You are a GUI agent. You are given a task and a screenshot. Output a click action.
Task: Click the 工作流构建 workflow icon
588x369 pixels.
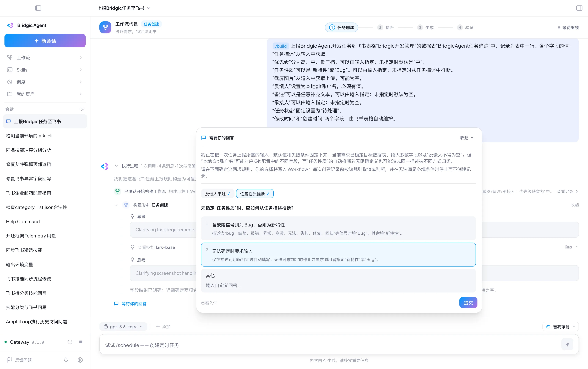point(105,27)
